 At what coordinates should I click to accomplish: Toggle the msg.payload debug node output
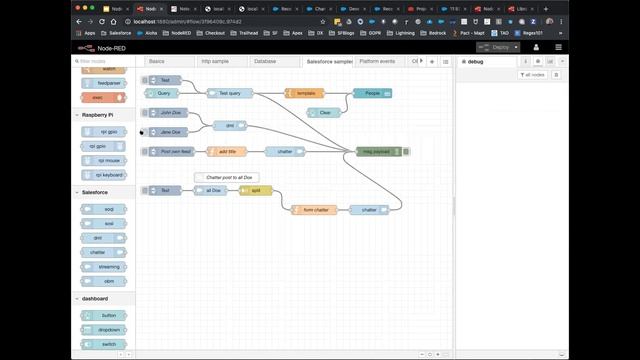[x=406, y=151]
